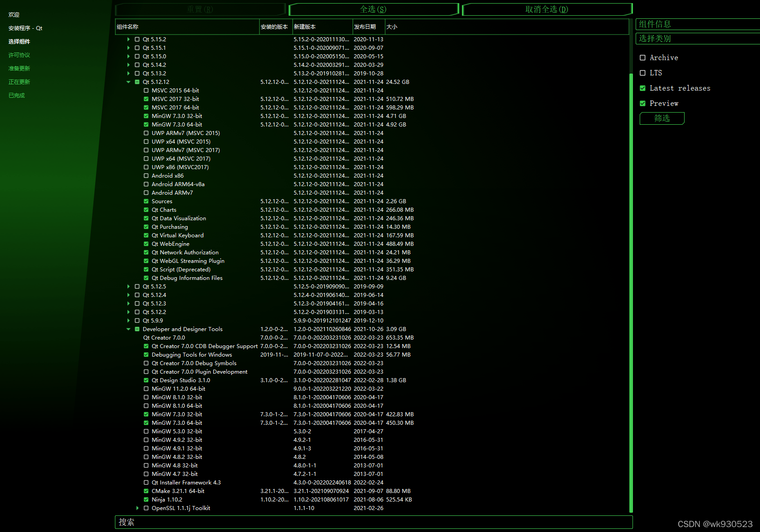Image resolution: width=760 pixels, height=532 pixels.
Task: Select the Qt Creator 7.0.0 row
Action: pos(372,338)
